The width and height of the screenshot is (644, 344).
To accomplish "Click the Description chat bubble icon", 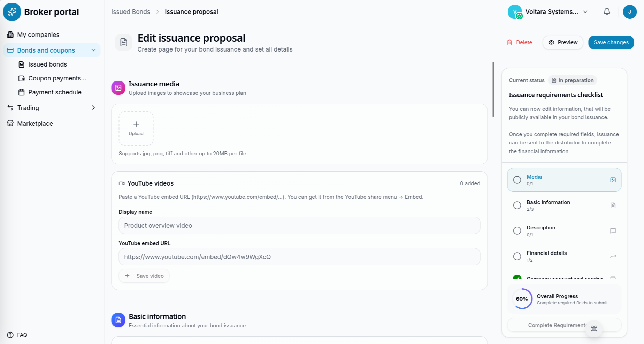I will (x=613, y=231).
